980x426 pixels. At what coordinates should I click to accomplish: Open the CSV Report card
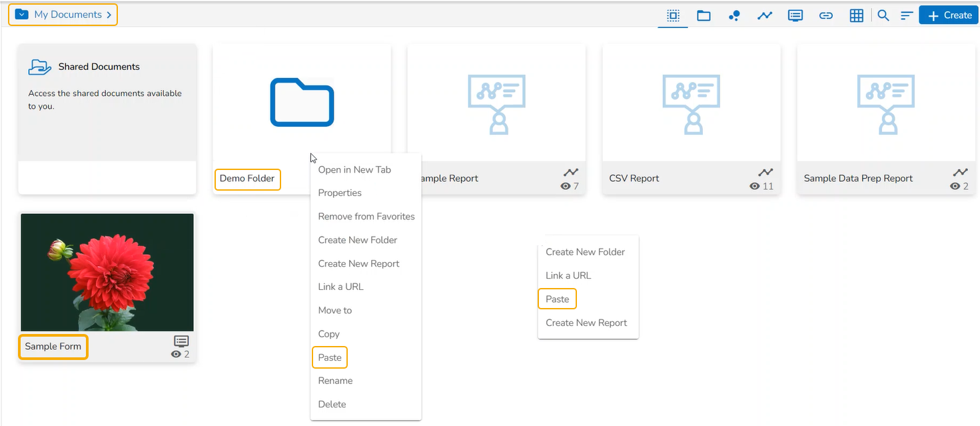(691, 103)
